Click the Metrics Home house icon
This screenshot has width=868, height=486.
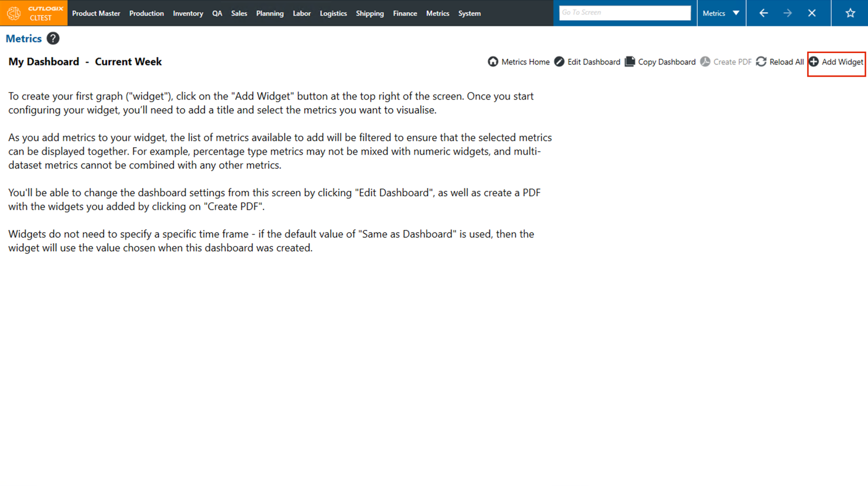(x=493, y=62)
